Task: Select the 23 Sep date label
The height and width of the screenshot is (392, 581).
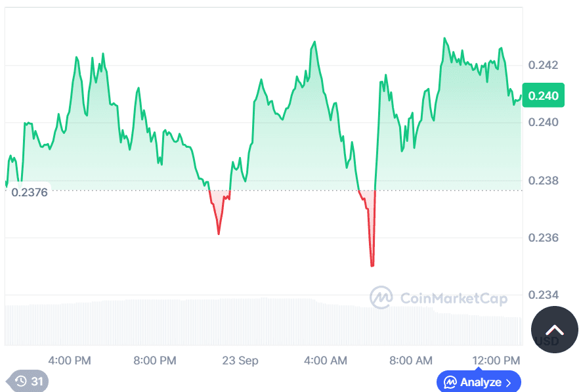Action: (240, 361)
